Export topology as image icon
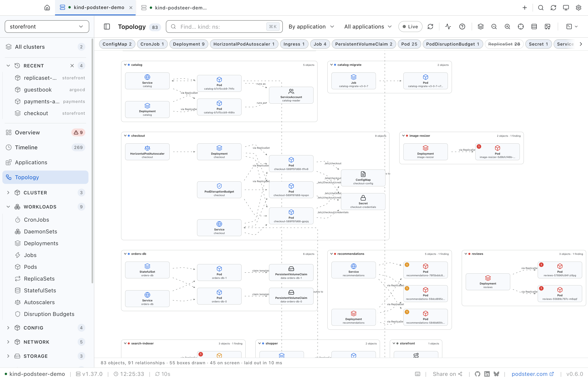The width and height of the screenshot is (588, 380). (548, 27)
